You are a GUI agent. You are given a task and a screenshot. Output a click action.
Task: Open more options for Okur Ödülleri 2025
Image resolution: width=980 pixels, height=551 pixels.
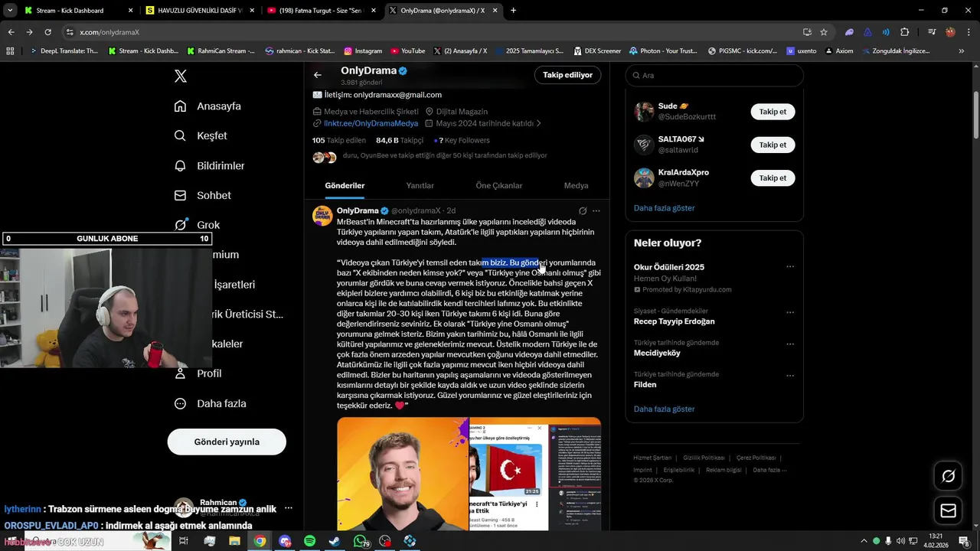point(790,267)
